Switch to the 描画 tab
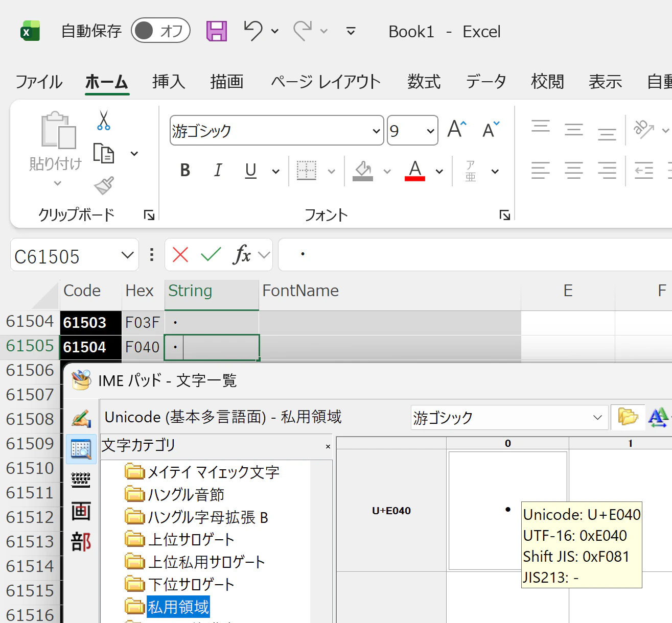Screen dimensions: 672x623 coord(227,82)
